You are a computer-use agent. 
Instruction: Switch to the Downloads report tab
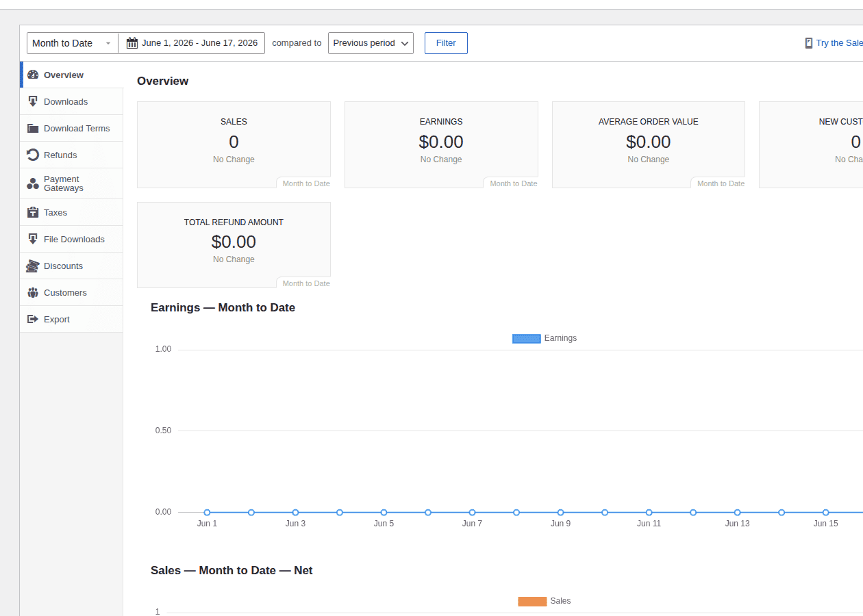click(72, 101)
